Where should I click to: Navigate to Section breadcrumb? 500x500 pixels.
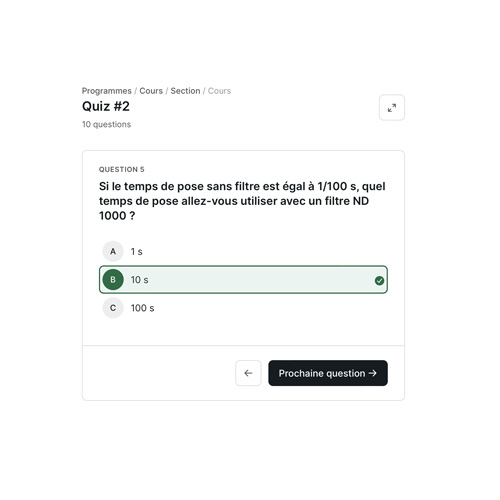click(185, 91)
